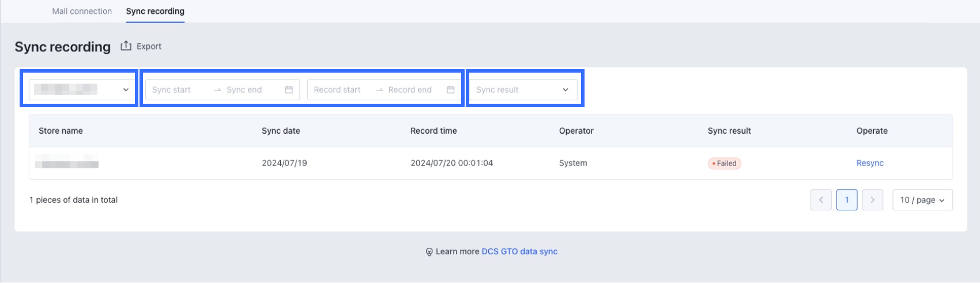Click the Failed status badge
The height and width of the screenshot is (283, 980).
[725, 163]
